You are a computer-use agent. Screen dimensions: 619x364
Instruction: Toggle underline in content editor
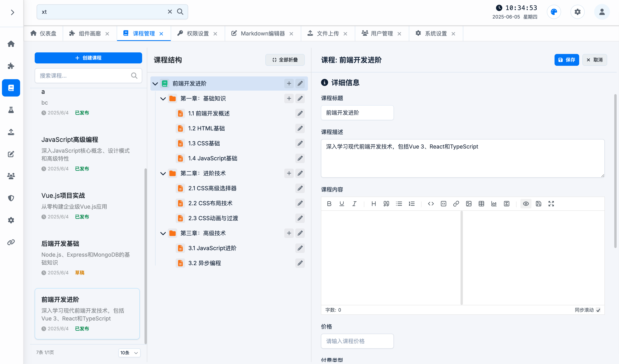[x=342, y=204]
